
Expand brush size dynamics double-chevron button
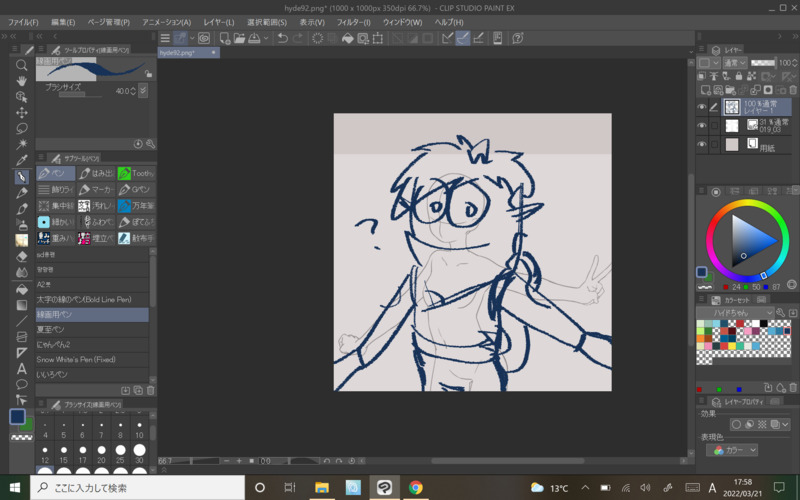tap(143, 90)
